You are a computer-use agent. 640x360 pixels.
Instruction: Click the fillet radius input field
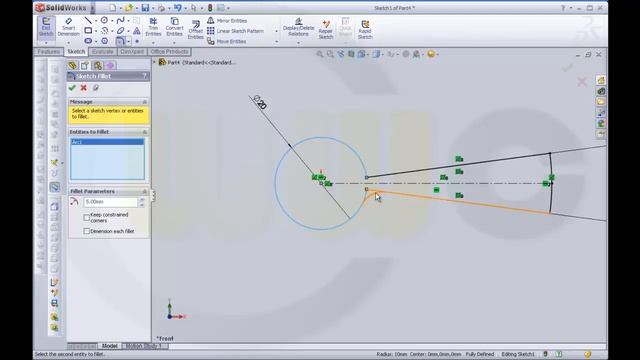111,202
